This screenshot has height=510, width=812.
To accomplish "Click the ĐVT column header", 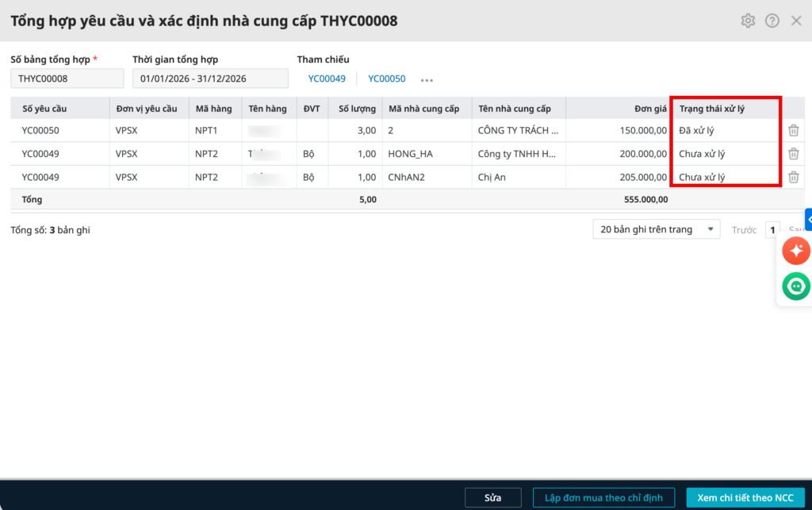I will click(312, 109).
